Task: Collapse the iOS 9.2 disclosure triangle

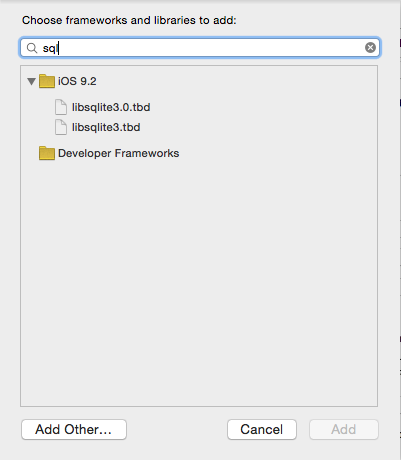Action: tap(31, 81)
